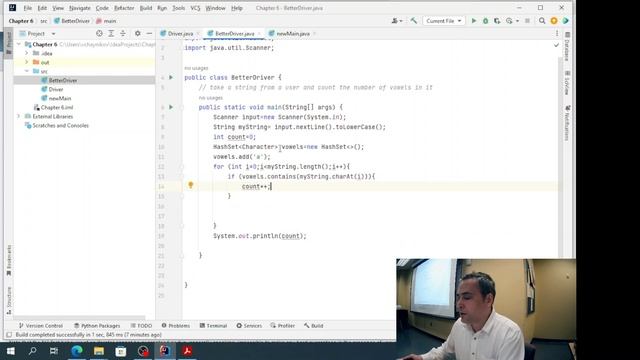Open Search Everywhere magnifier icon

coord(542,20)
